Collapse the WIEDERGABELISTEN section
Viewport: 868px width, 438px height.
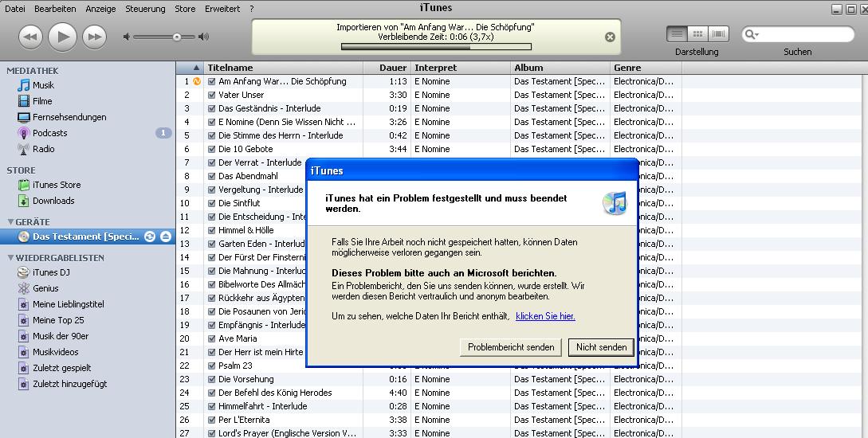tap(10, 258)
